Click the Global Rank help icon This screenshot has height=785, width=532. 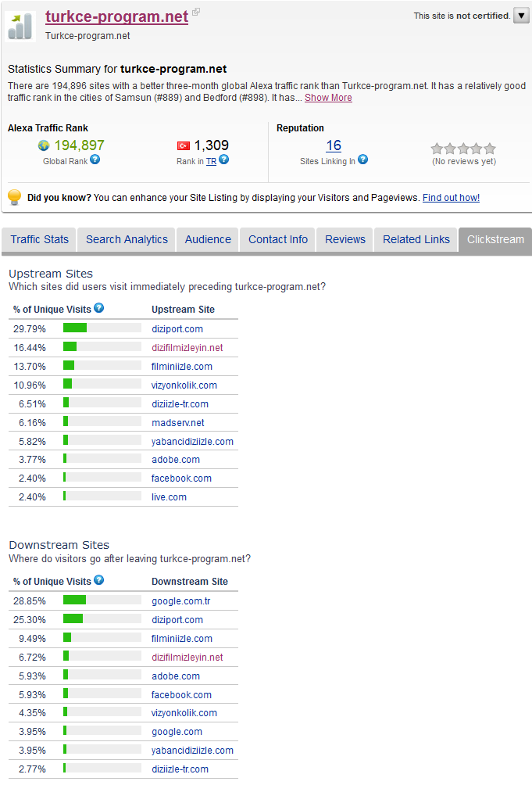point(95,160)
